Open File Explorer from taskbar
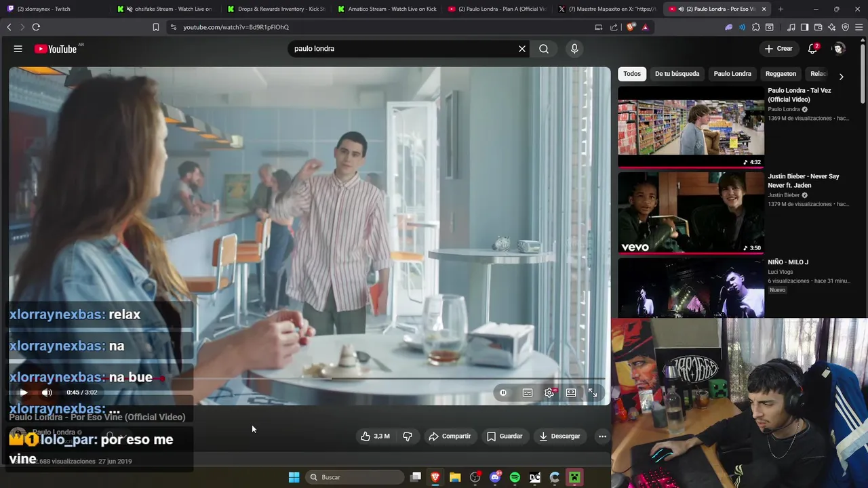The image size is (868, 488). pos(455,477)
